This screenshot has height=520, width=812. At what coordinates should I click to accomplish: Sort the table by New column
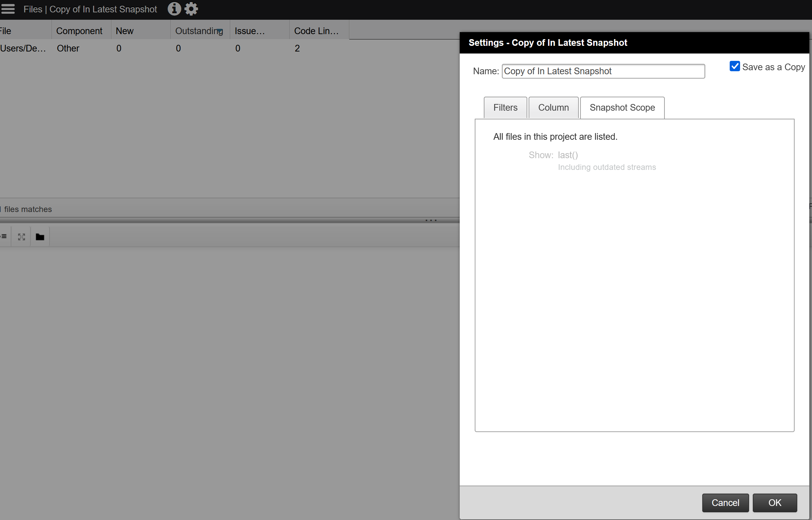coord(124,31)
